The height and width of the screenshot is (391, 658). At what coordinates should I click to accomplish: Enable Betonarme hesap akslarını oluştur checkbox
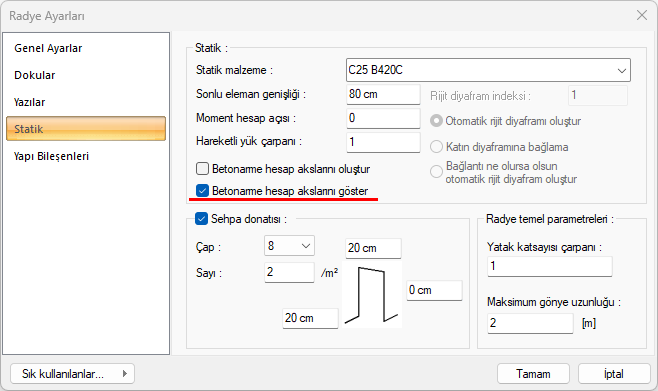pos(202,169)
